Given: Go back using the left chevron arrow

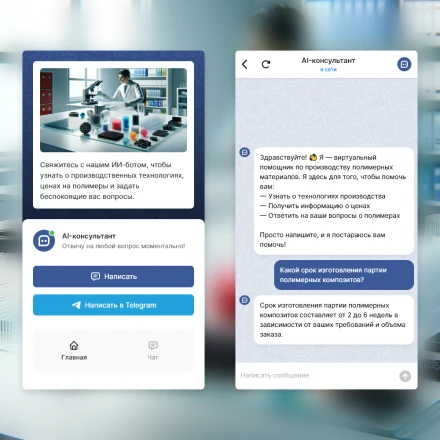Looking at the screenshot, I should tap(245, 64).
